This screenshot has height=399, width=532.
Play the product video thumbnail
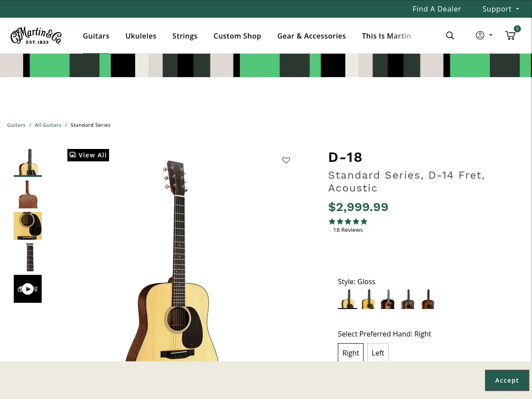tap(27, 289)
